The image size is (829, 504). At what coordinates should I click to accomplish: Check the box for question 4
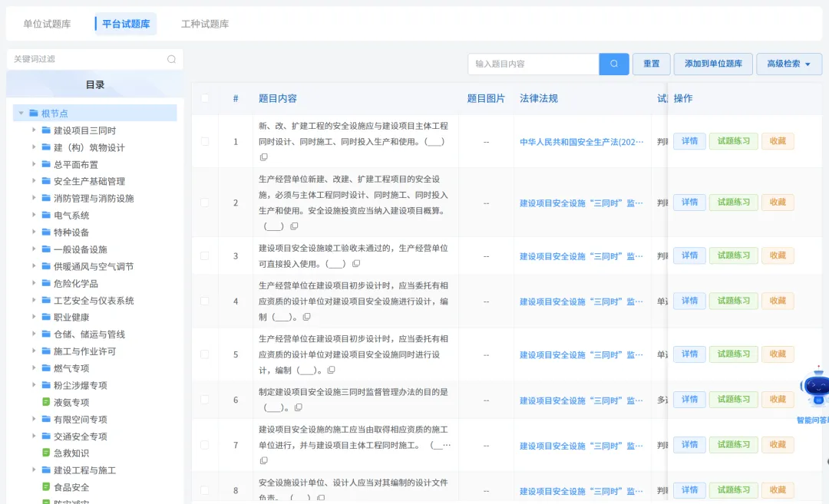coord(205,301)
